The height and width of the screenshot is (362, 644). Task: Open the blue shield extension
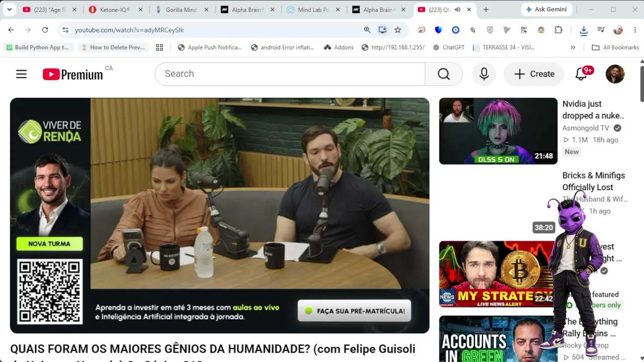coord(438,30)
